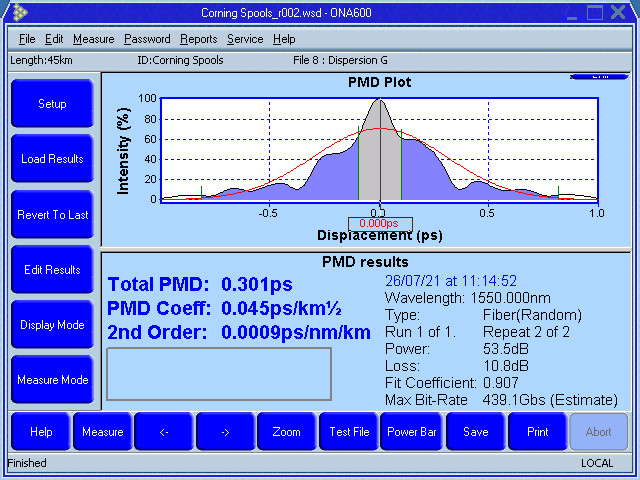This screenshot has height=480, width=640.
Task: Save the PMD results
Action: click(476, 432)
